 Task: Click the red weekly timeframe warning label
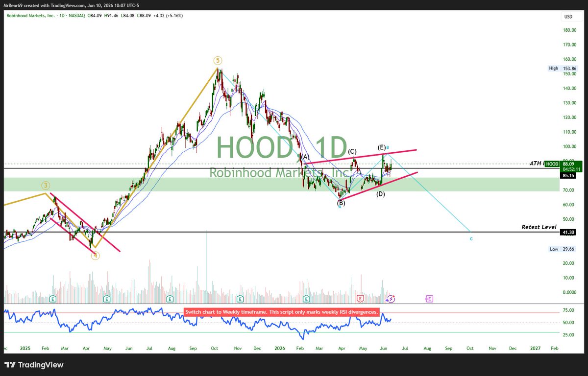tap(282, 312)
